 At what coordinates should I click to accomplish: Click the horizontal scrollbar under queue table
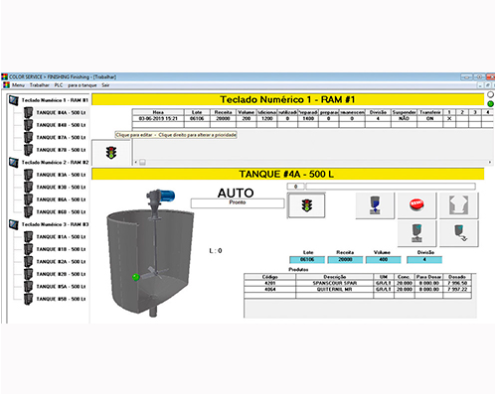click(313, 162)
